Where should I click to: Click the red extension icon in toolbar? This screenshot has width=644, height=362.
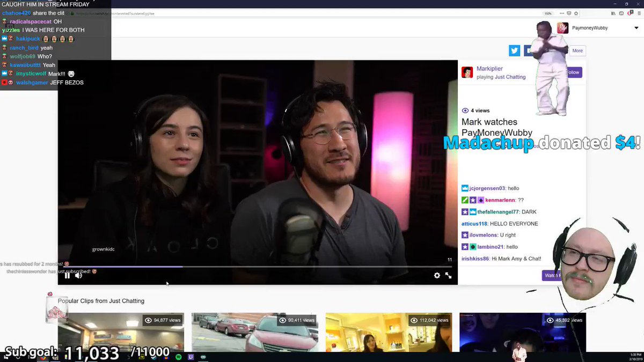coord(629,13)
